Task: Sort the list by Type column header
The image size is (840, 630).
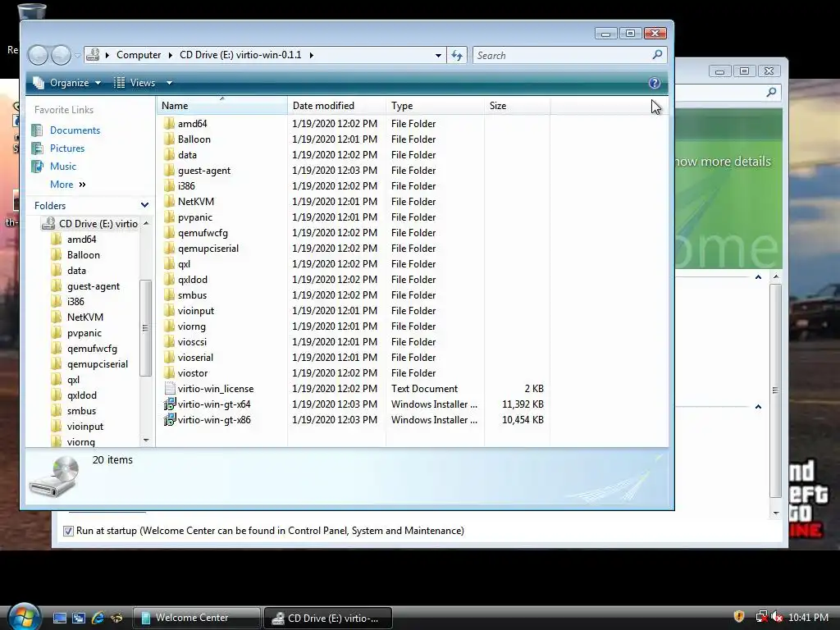Action: coord(435,106)
